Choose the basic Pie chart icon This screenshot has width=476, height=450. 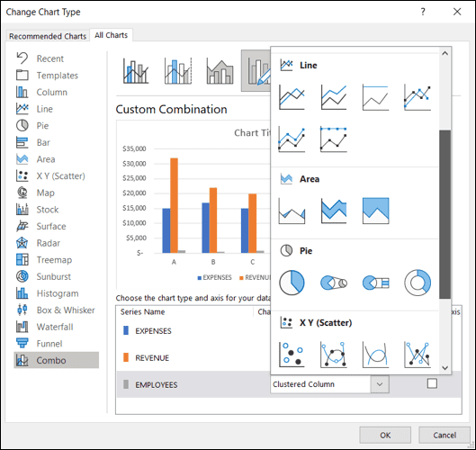click(x=292, y=283)
